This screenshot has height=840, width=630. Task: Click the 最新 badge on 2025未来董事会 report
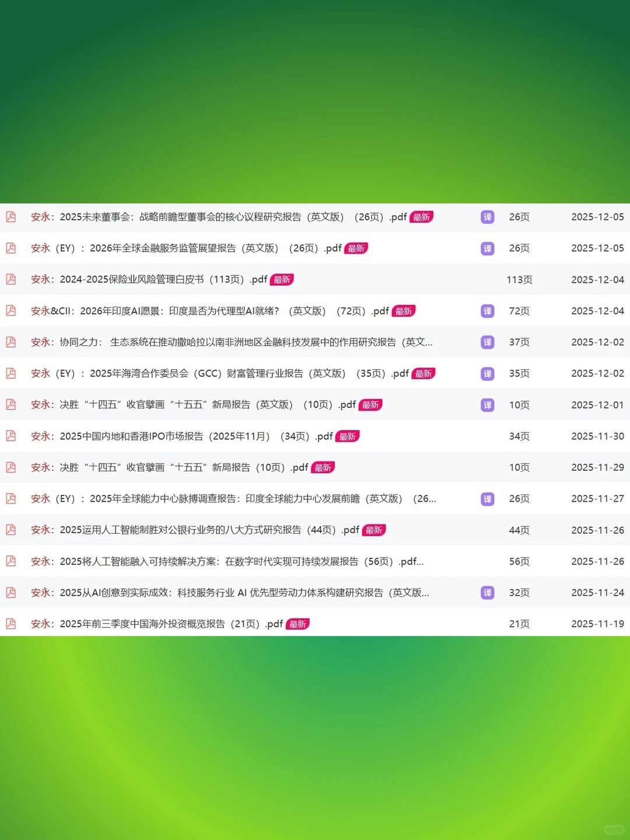click(422, 217)
